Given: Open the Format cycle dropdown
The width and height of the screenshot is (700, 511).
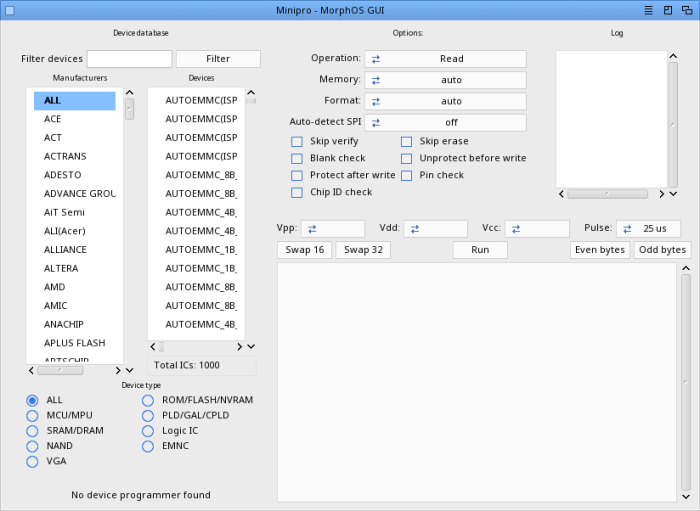Looking at the screenshot, I should pos(446,101).
